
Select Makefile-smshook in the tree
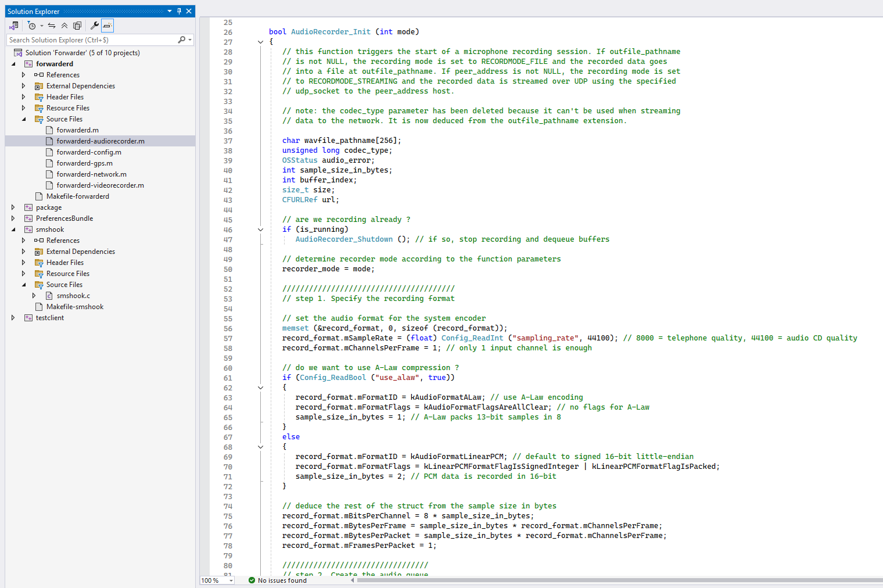pyautogui.click(x=74, y=307)
